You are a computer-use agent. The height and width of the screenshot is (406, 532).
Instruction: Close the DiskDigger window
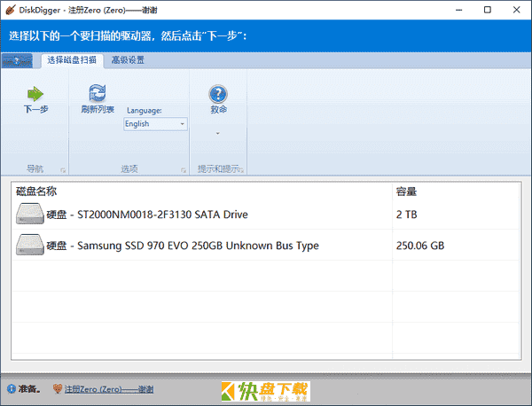click(x=516, y=10)
